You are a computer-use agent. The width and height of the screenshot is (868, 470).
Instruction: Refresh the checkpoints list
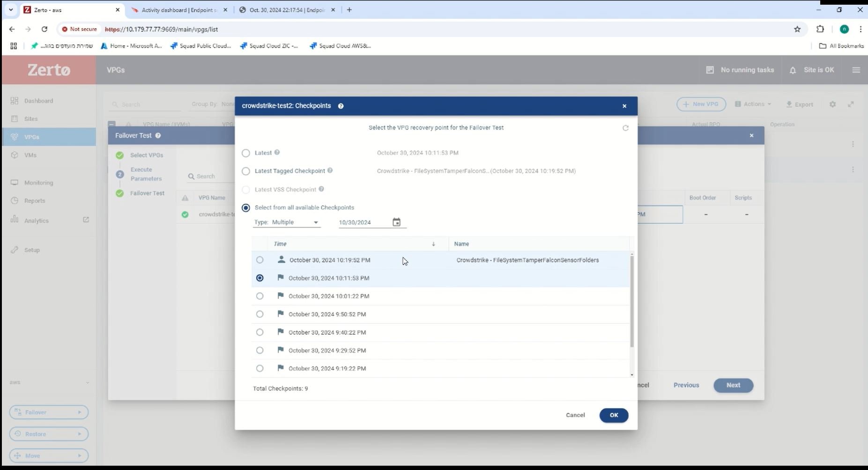click(x=625, y=128)
